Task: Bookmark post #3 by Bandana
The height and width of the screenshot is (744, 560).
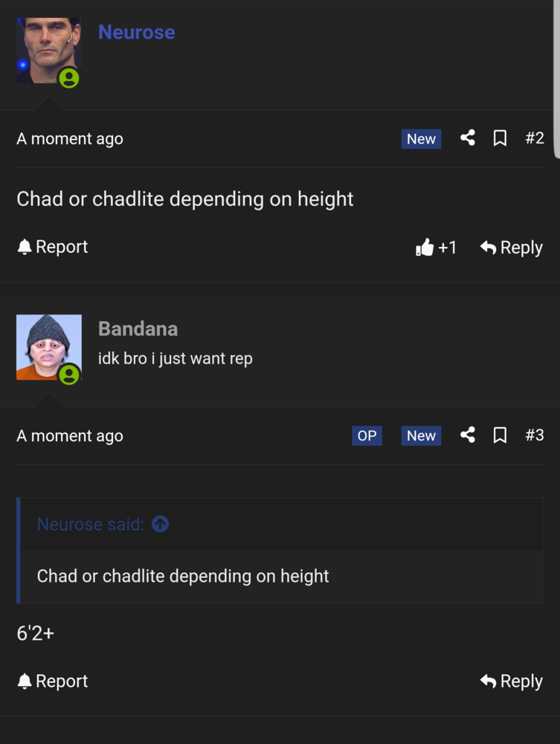Action: [x=500, y=434]
